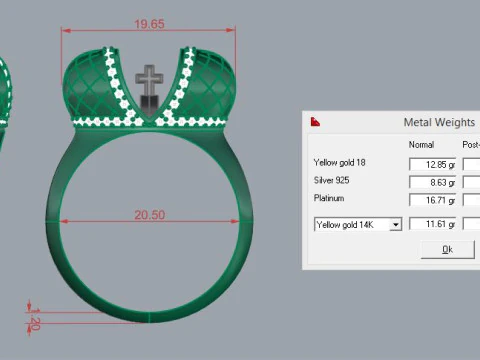Image resolution: width=480 pixels, height=360 pixels.
Task: Click the red gem icon in Metal Weights
Action: point(315,122)
